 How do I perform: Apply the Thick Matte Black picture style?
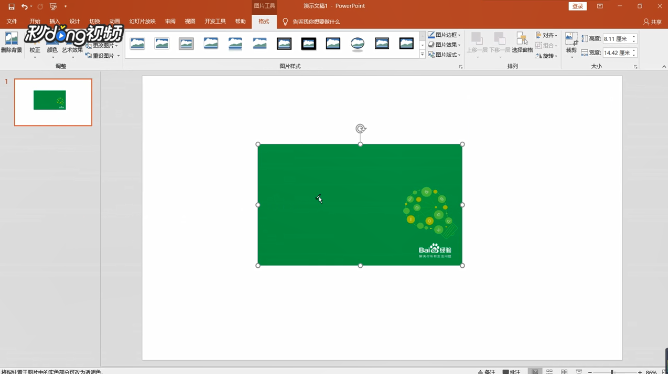coord(308,43)
